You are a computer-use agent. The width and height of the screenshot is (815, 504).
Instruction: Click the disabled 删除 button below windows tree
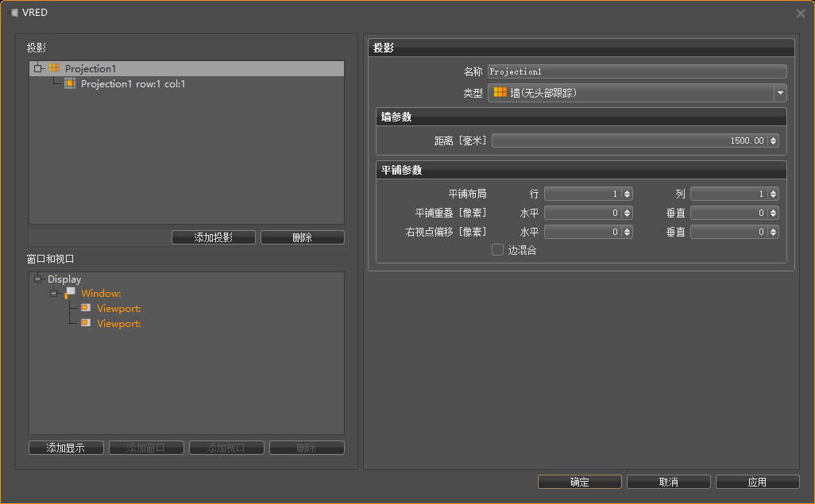point(307,448)
